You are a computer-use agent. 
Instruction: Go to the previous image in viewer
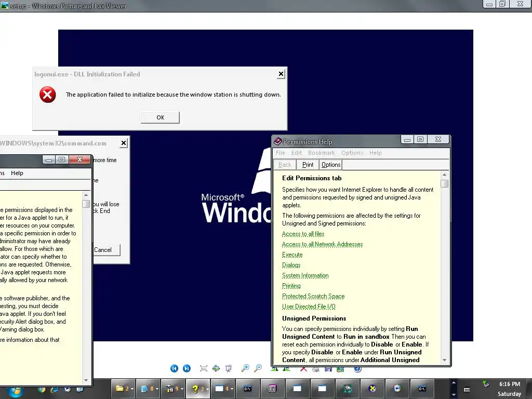[x=174, y=368]
